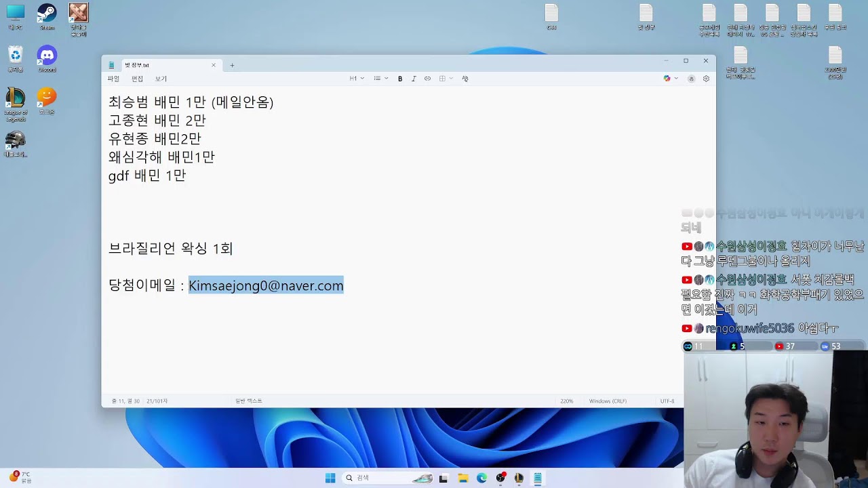This screenshot has width=868, height=488.
Task: Open the Steam desktop shortcut
Action: [47, 17]
